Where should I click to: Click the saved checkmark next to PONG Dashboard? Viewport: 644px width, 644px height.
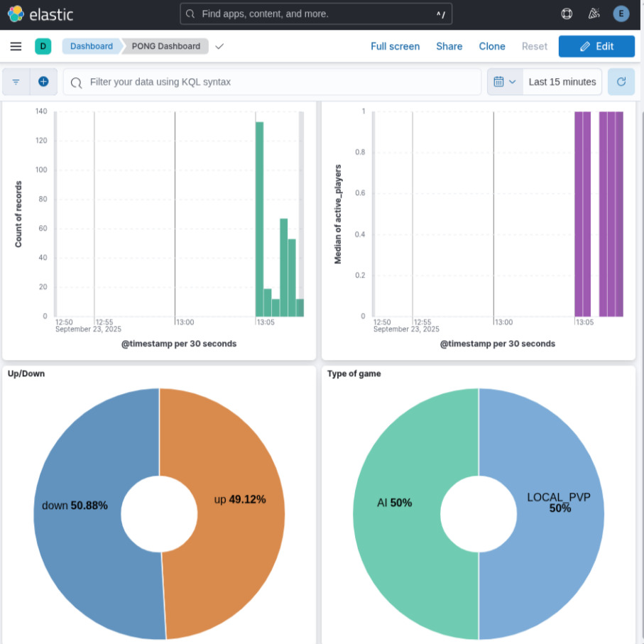tap(219, 46)
